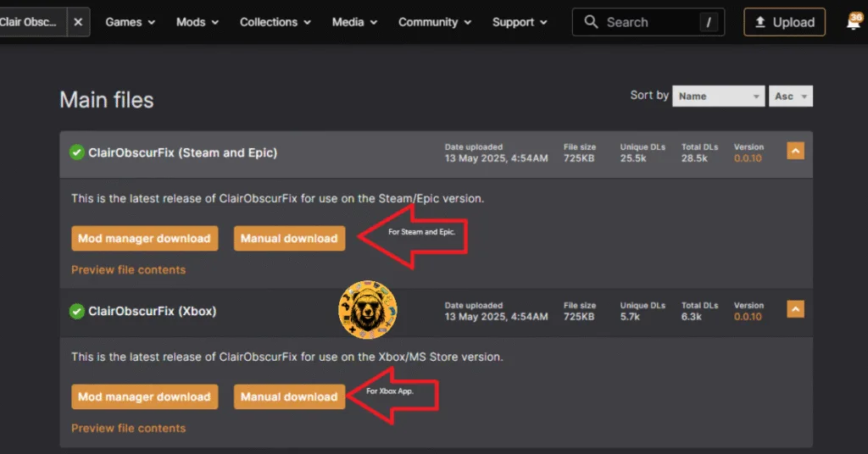Open the notifications bell icon
Image resolution: width=868 pixels, height=454 pixels.
pyautogui.click(x=854, y=22)
